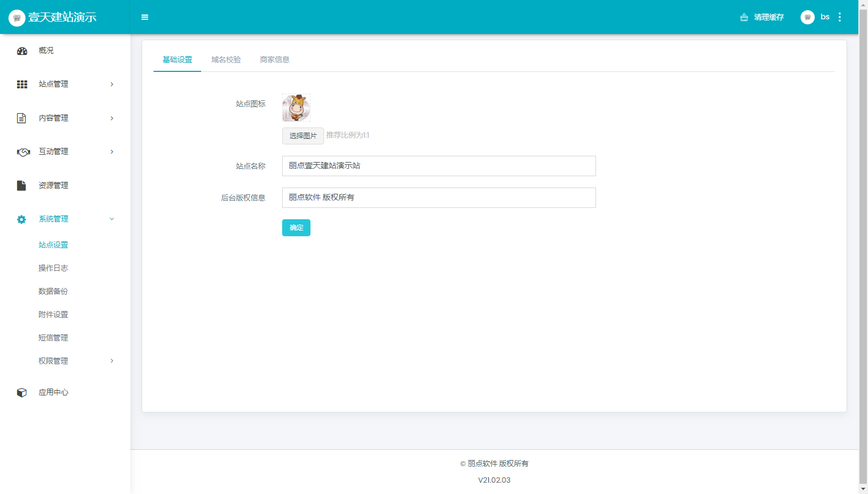Click the footer 丽点软件 版权所有 text

(494, 464)
